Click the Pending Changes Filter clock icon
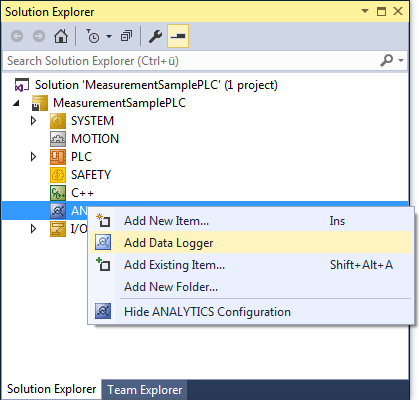 click(93, 36)
